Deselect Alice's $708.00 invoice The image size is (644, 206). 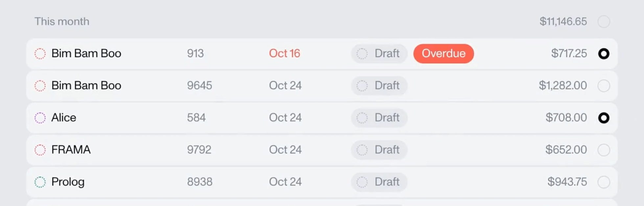604,118
